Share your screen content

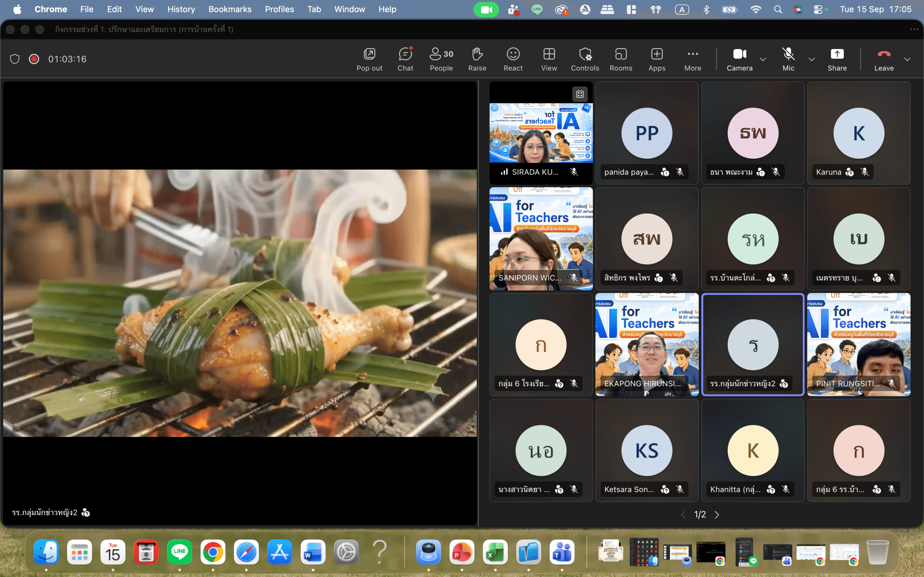[x=837, y=59]
